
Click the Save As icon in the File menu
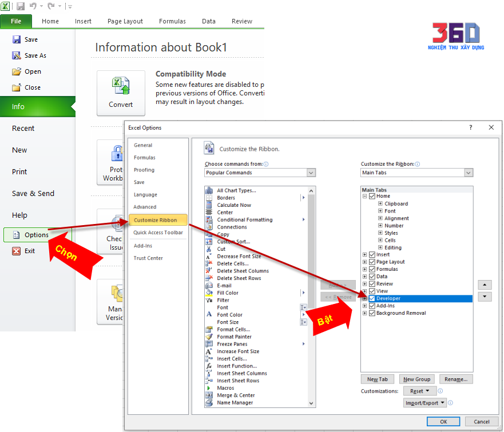pyautogui.click(x=17, y=55)
